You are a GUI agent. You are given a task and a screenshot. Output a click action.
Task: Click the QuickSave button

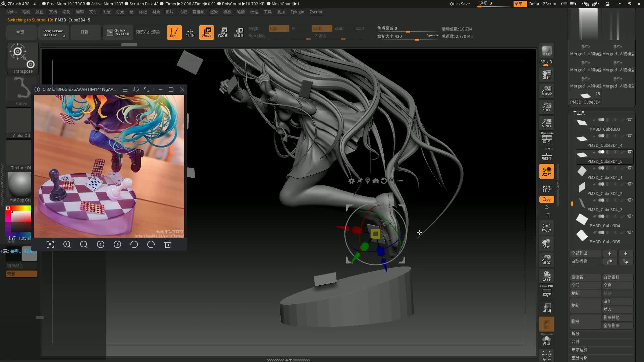pos(460,4)
